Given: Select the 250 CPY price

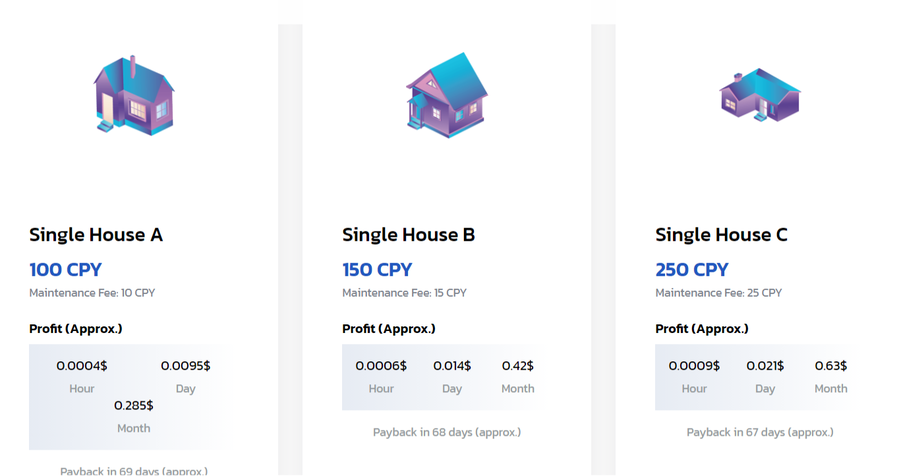Looking at the screenshot, I should pos(692,270).
